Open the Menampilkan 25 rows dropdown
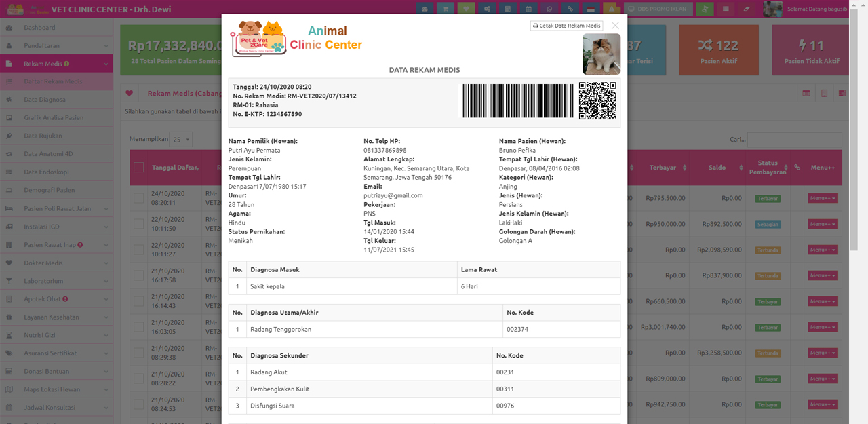The width and height of the screenshot is (868, 424). coord(181,140)
